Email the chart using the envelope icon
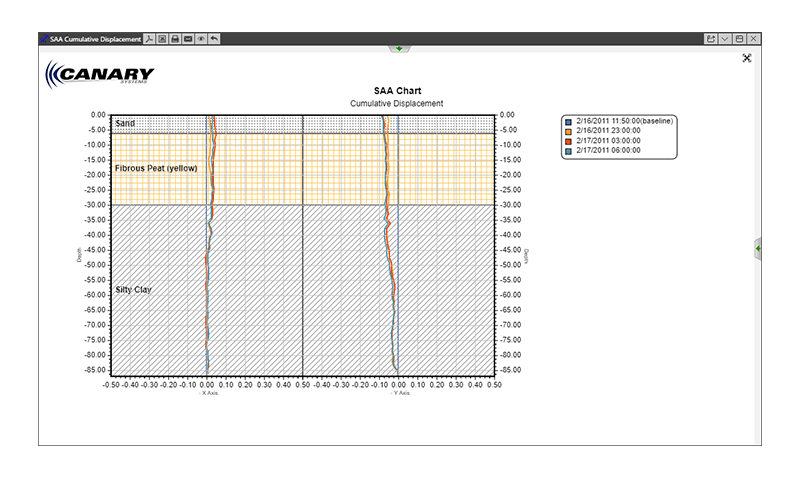Image resolution: width=800 pixels, height=479 pixels. point(188,39)
